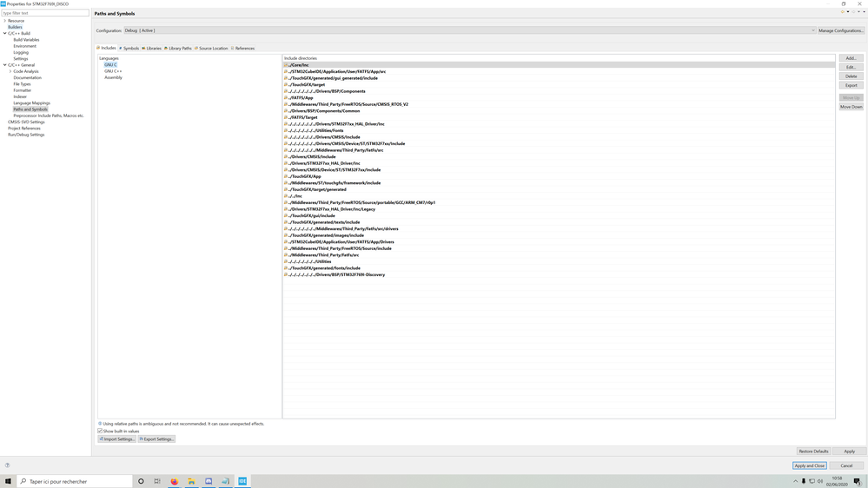Click the Delete button

(x=851, y=76)
